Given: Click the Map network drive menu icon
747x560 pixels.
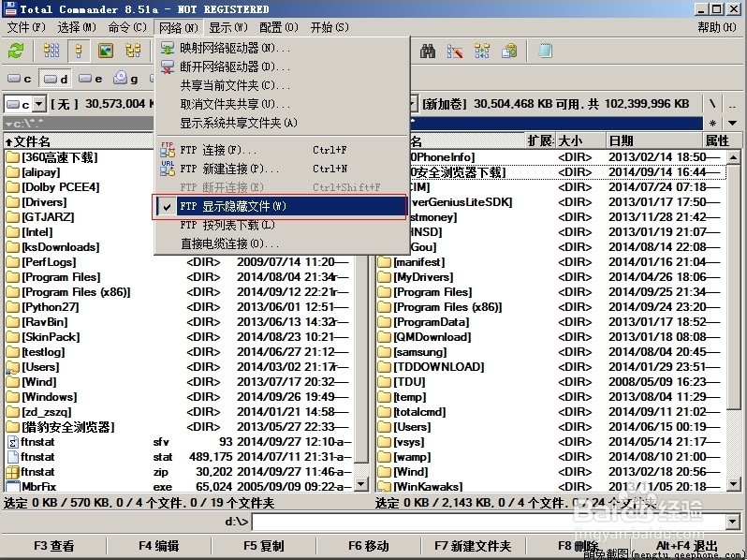Looking at the screenshot, I should 168,48.
